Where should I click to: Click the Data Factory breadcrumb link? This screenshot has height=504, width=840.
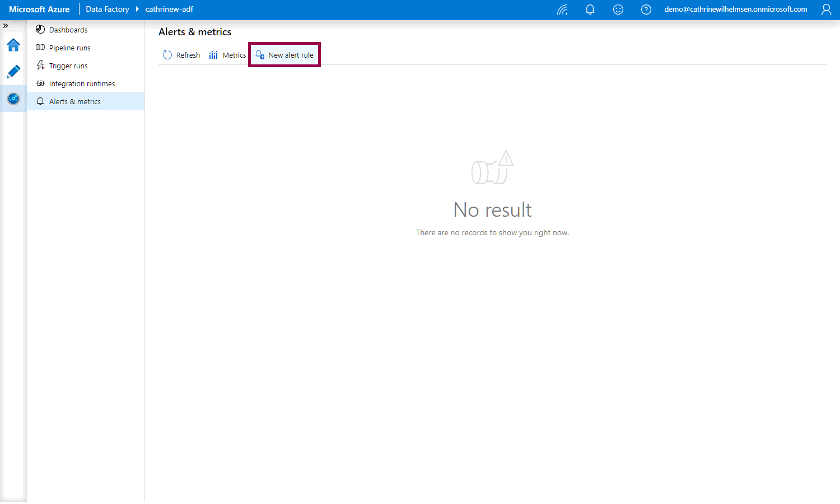tap(108, 10)
